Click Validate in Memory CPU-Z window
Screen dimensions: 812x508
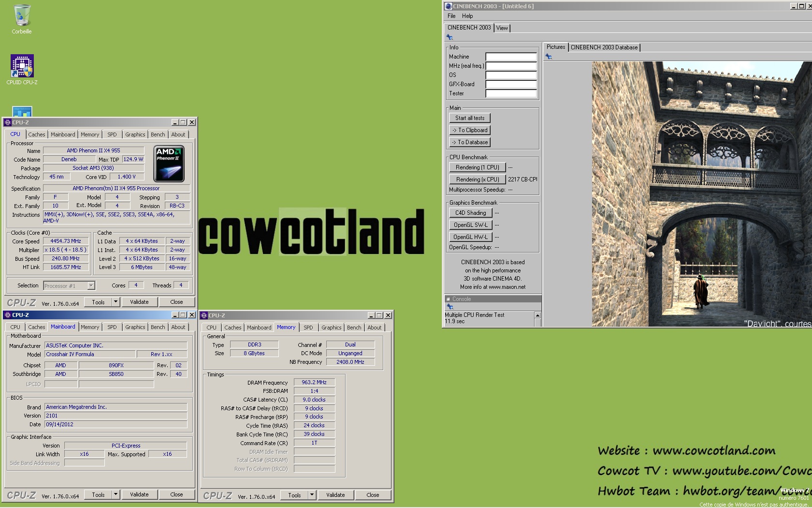coord(335,495)
